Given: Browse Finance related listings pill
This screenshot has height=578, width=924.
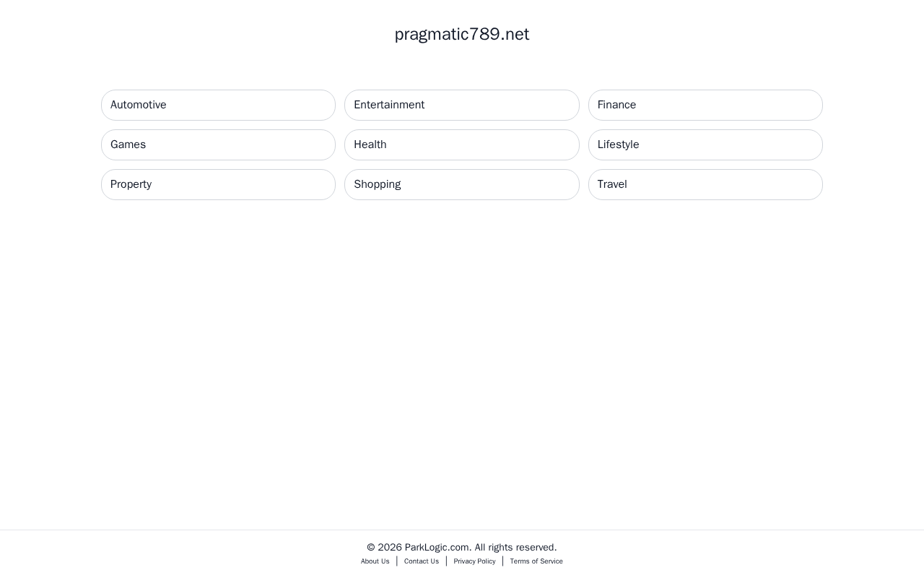Looking at the screenshot, I should [705, 105].
